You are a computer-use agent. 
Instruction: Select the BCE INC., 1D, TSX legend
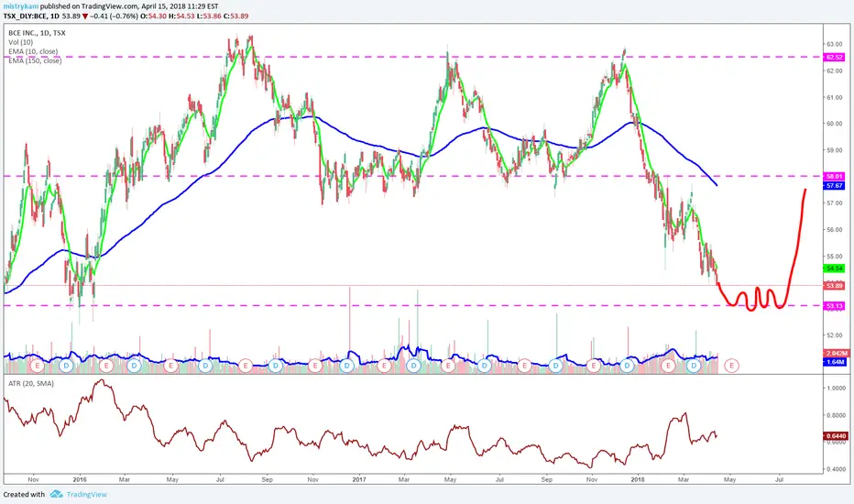point(37,33)
